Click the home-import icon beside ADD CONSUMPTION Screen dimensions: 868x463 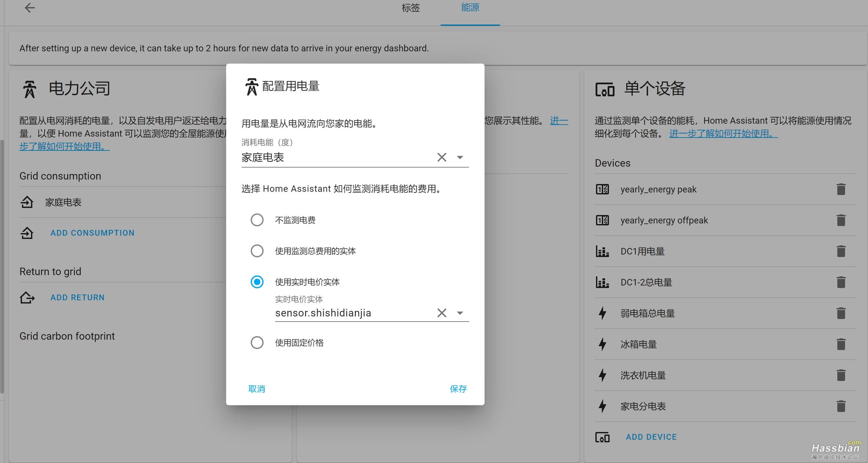tap(27, 233)
